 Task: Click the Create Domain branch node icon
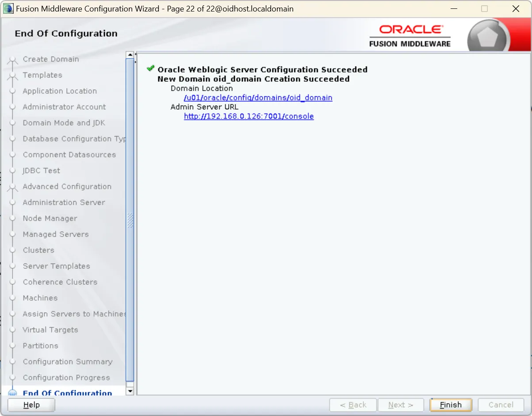(12, 61)
